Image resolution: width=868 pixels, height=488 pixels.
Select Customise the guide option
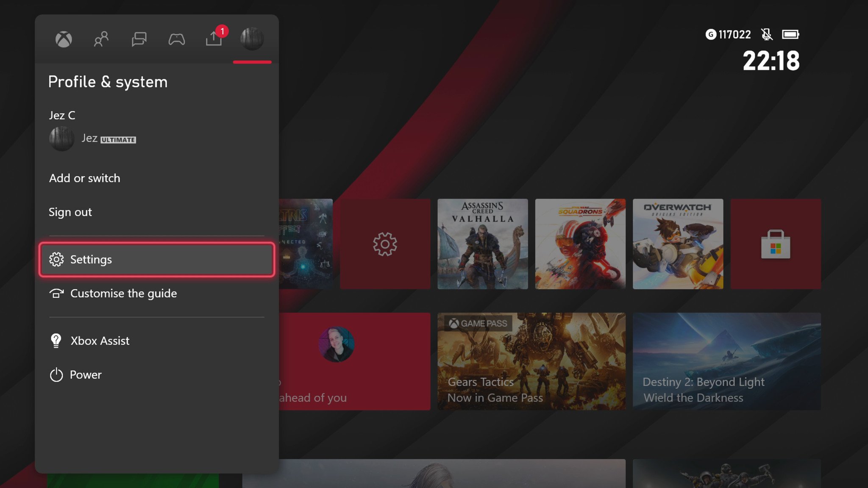coord(123,293)
